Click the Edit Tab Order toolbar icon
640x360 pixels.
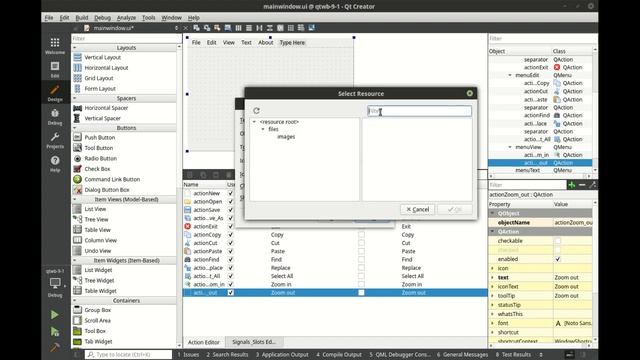tap(228, 28)
